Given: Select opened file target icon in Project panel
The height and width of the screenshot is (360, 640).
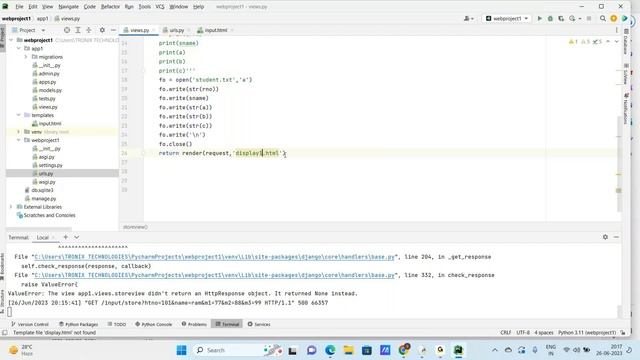Looking at the screenshot, I should point(67,30).
